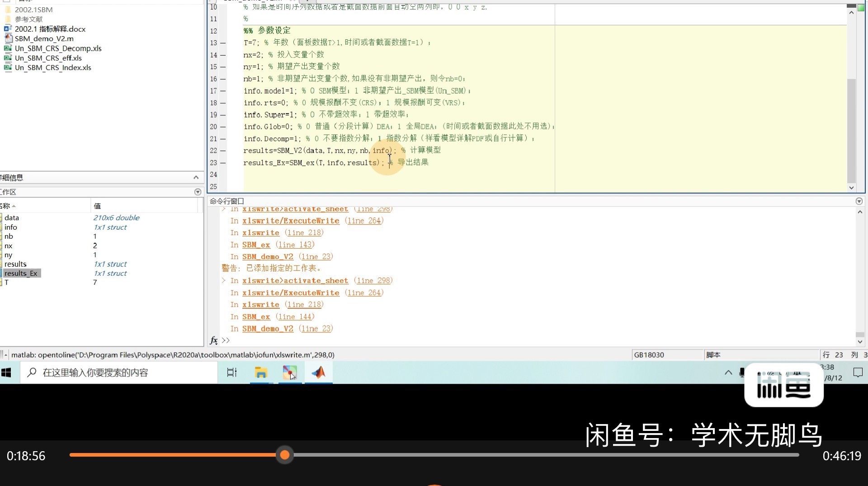Viewport: 868px width, 486px height.
Task: Select the Excel icon of Un_SBM_CRS_Index.xls
Action: pyautogui.click(x=8, y=67)
